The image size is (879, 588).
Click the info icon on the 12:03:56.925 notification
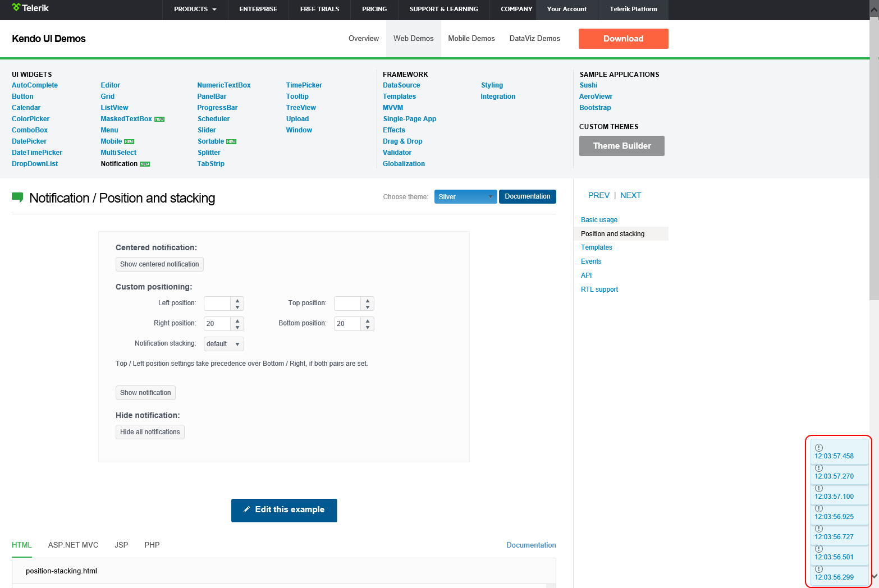(819, 508)
